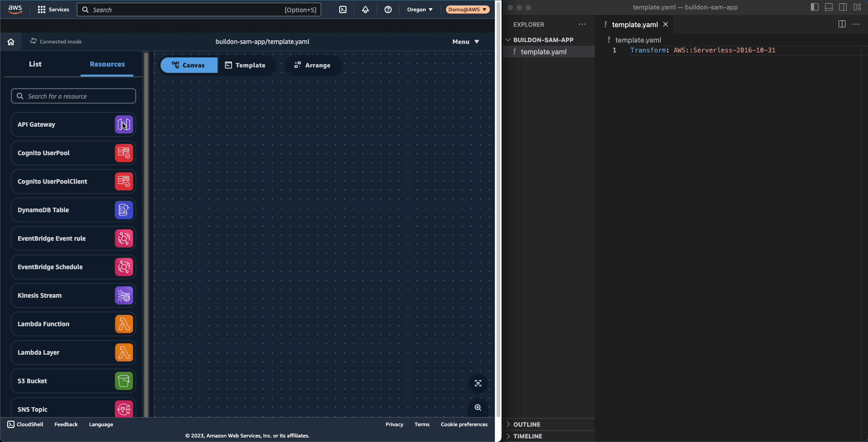Open Explorer views and more actions ellipsis

coord(582,24)
